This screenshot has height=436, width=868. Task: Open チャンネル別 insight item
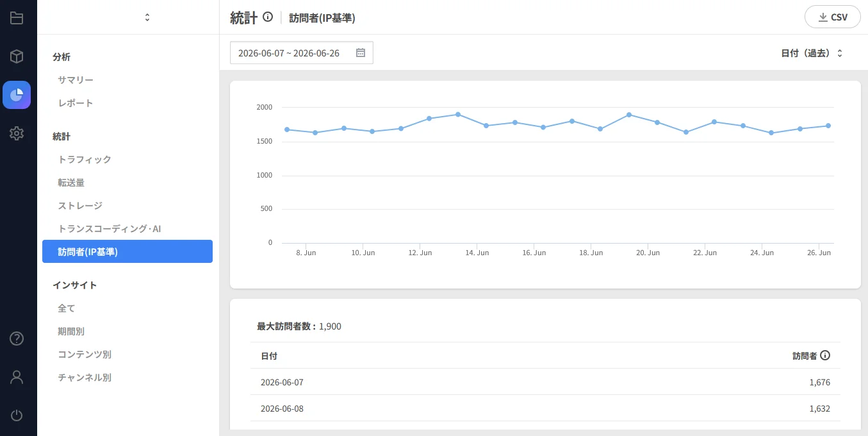point(85,378)
